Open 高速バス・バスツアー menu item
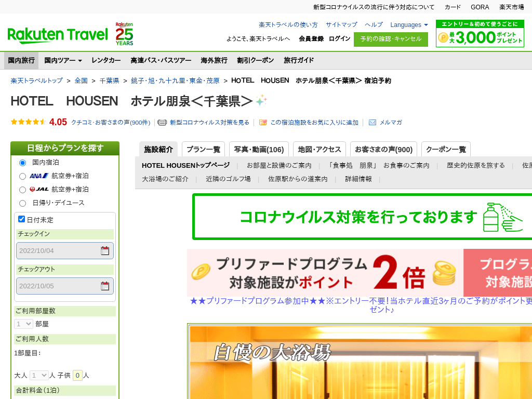532x399 pixels. coord(161,60)
